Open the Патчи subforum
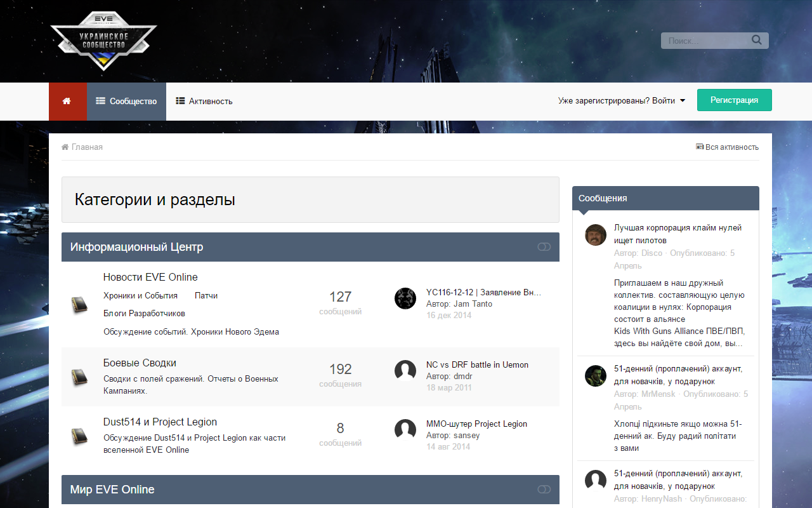This screenshot has width=812, height=508. point(206,296)
